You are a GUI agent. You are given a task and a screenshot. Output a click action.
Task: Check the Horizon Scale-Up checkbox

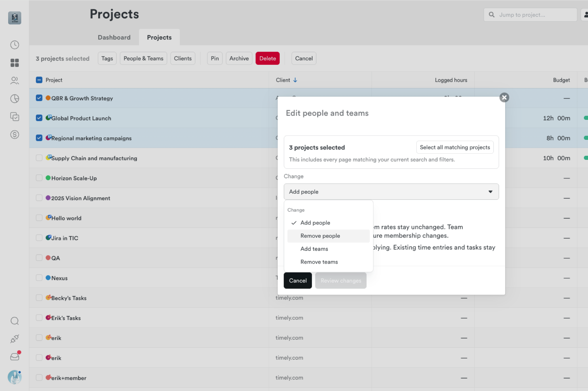39,178
